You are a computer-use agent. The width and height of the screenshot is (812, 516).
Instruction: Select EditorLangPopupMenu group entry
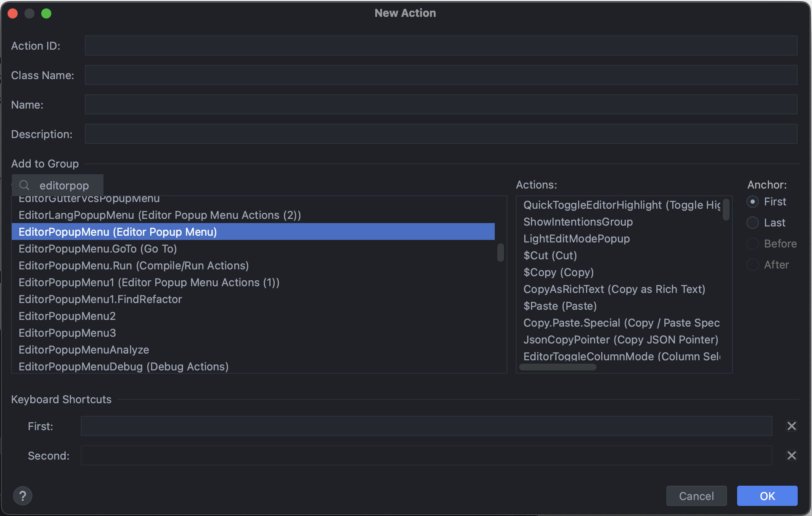[x=159, y=215]
